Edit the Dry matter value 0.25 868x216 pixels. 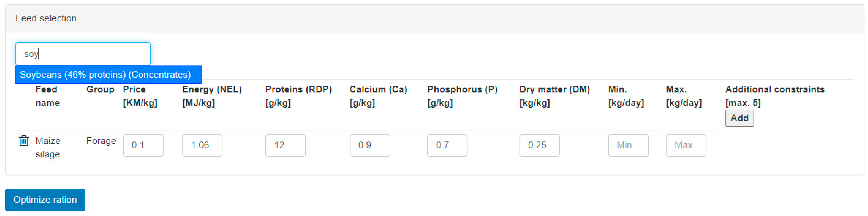(x=539, y=145)
